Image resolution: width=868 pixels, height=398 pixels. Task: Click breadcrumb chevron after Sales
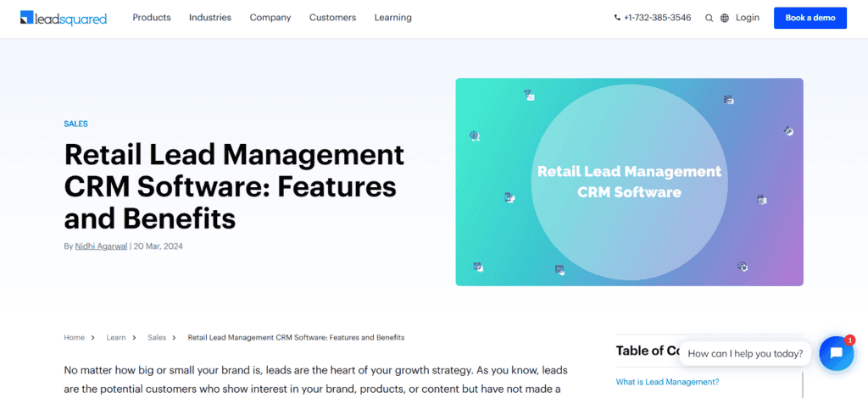(174, 338)
